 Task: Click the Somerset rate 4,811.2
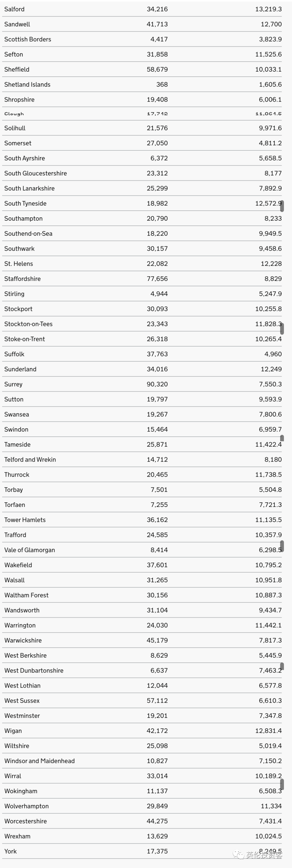point(270,143)
